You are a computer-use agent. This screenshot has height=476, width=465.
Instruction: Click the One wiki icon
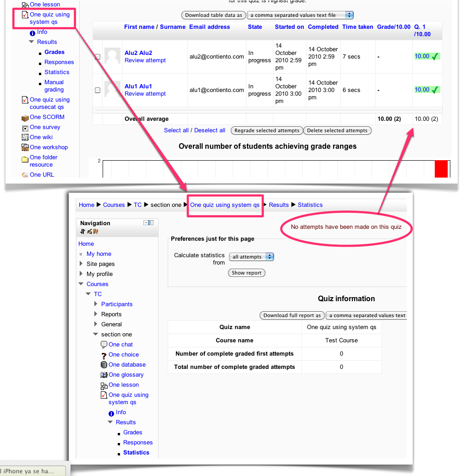[25, 137]
